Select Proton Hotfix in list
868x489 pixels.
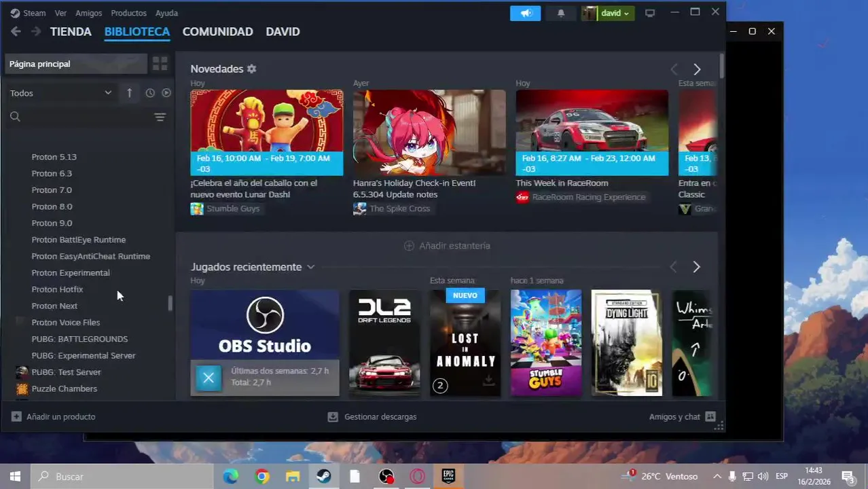pyautogui.click(x=57, y=289)
